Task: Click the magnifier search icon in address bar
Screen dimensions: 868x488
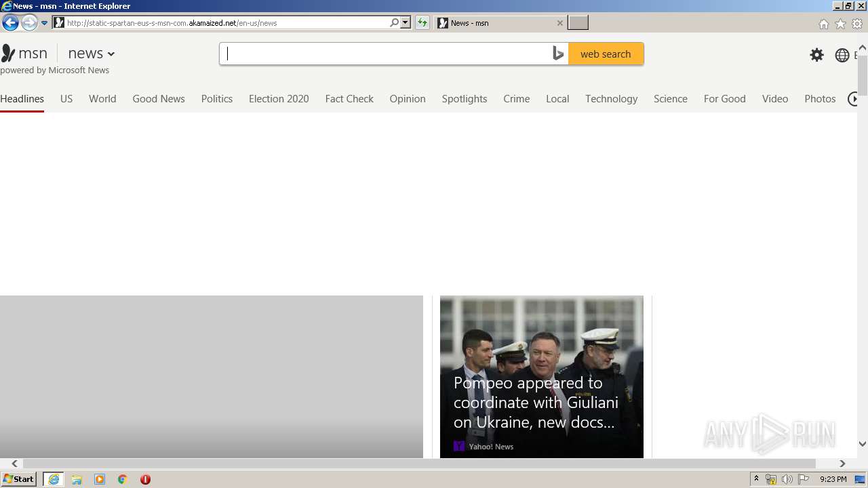Action: 395,23
